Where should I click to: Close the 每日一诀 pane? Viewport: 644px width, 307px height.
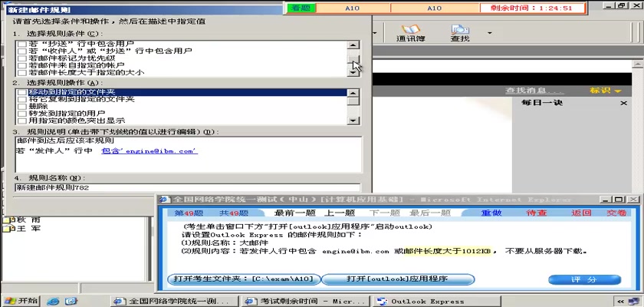pos(623,103)
